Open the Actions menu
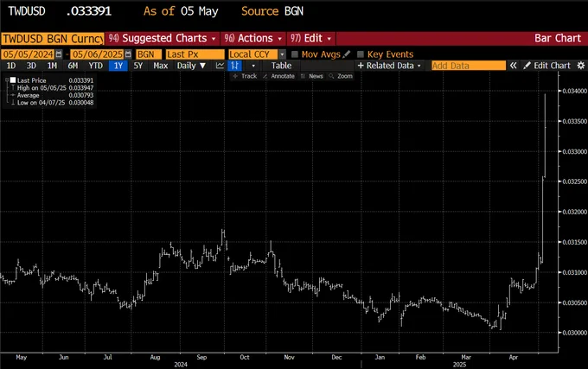The image size is (588, 369). pos(253,38)
